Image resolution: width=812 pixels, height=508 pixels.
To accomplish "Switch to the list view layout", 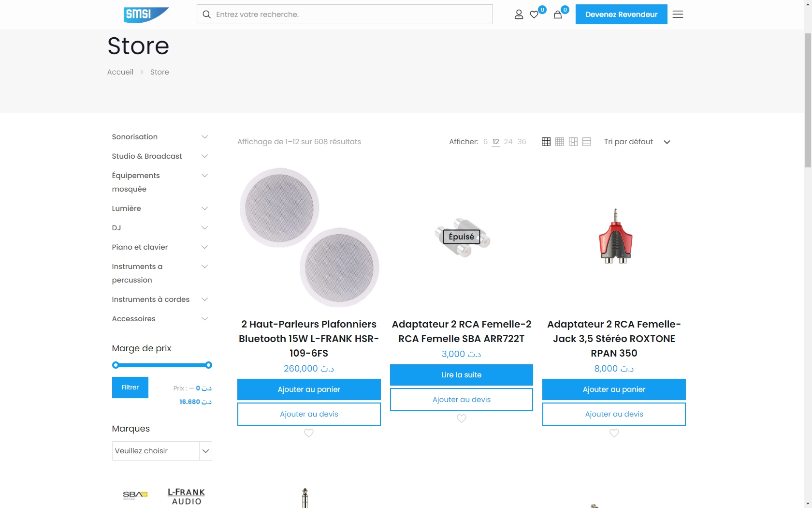I will [x=587, y=142].
